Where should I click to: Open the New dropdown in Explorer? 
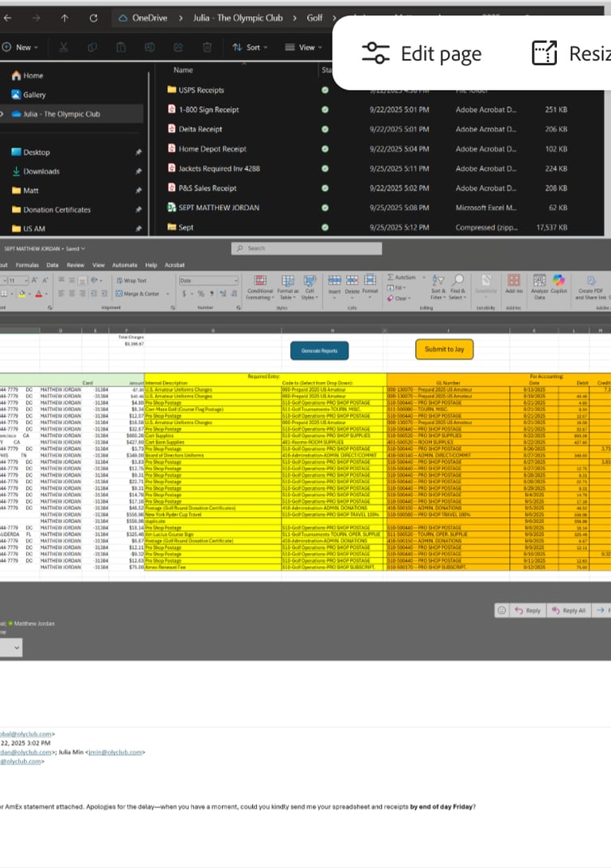[20, 47]
